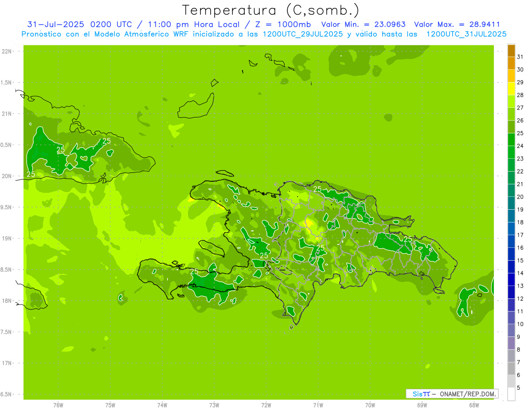
Task: Click the '17N' latitude axis label
Action: point(6,363)
